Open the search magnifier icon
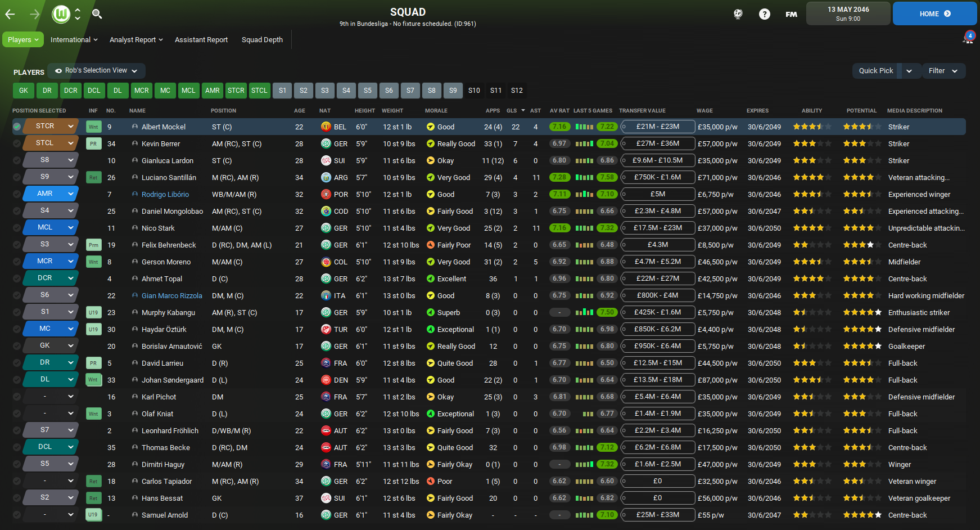This screenshot has height=530, width=980. [97, 14]
